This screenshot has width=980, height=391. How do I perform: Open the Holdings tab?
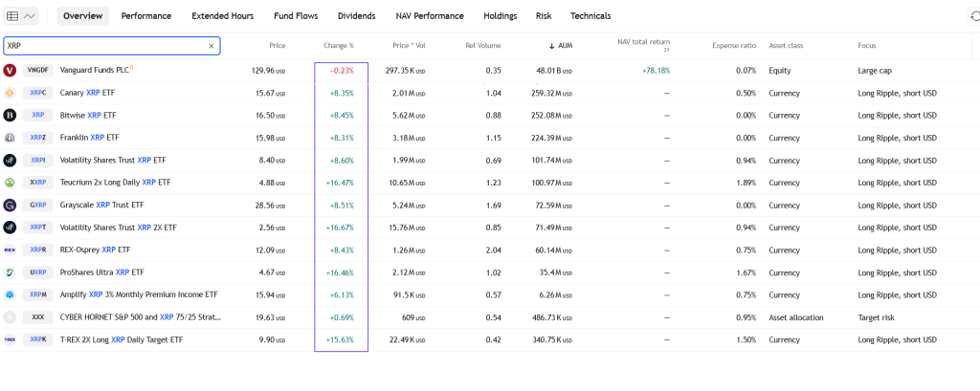click(x=500, y=16)
